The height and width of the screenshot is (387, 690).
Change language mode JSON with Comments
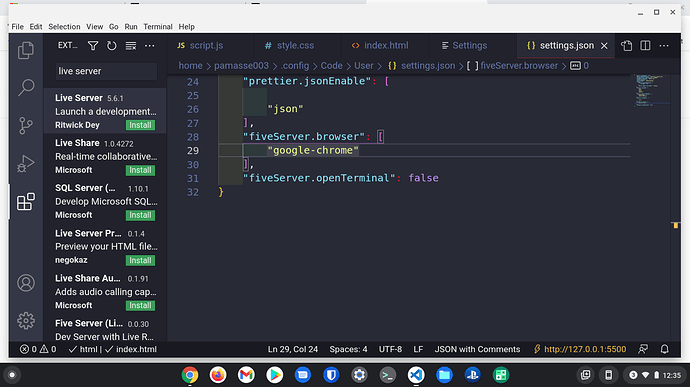click(x=477, y=349)
